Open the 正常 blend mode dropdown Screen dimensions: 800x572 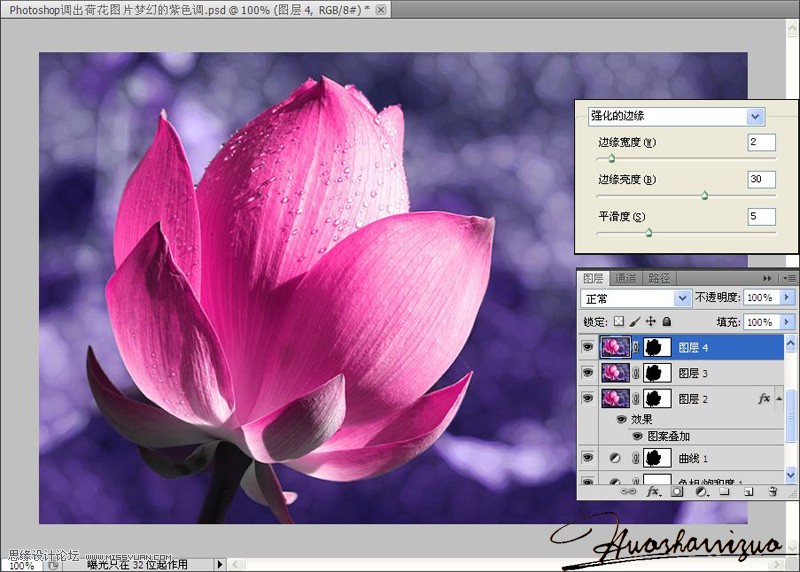tap(682, 298)
